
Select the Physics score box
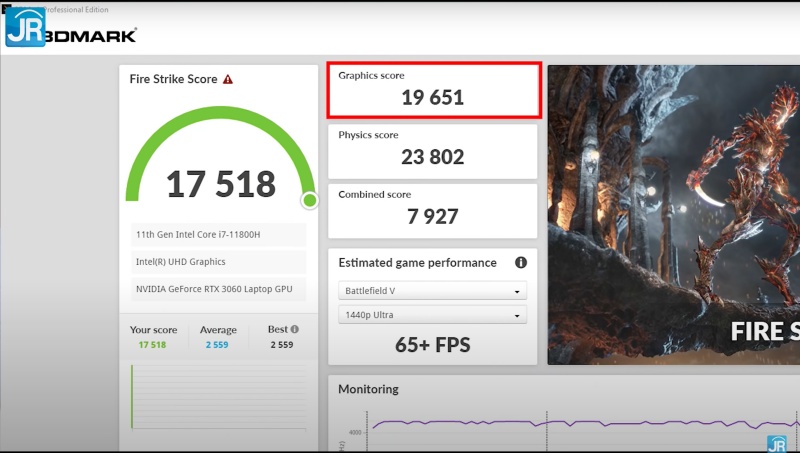coord(433,148)
